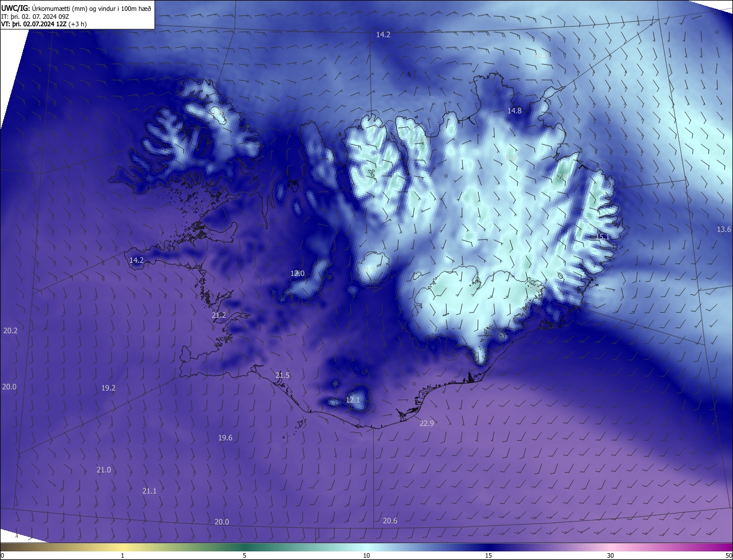This screenshot has height=560, width=733.
Task: Click the legend tick label 5
Action: 245,556
